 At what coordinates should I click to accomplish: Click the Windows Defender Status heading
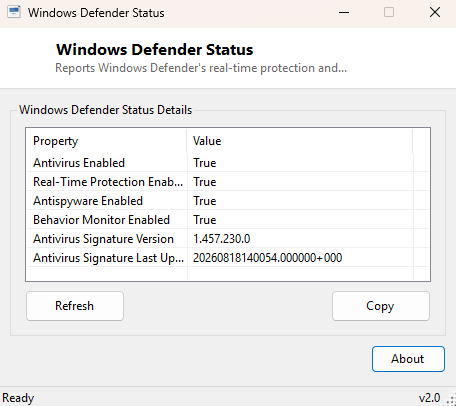pyautogui.click(x=155, y=50)
